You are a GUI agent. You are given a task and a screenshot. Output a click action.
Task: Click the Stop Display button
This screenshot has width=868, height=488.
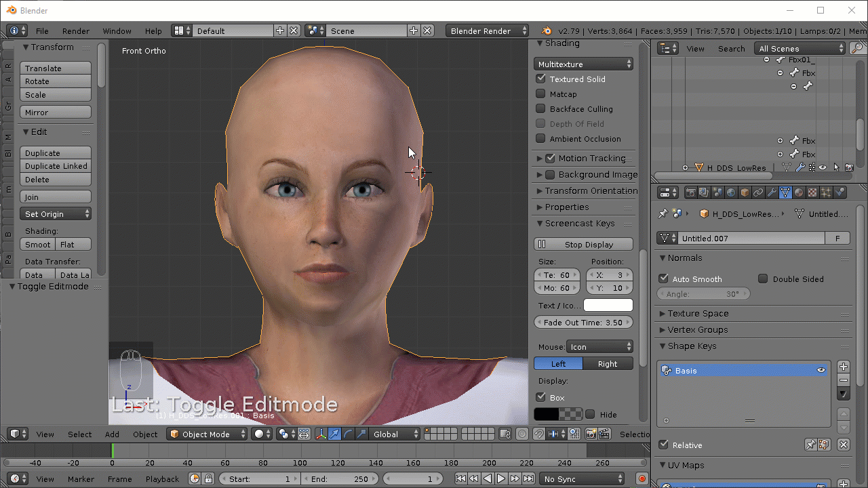(583, 245)
